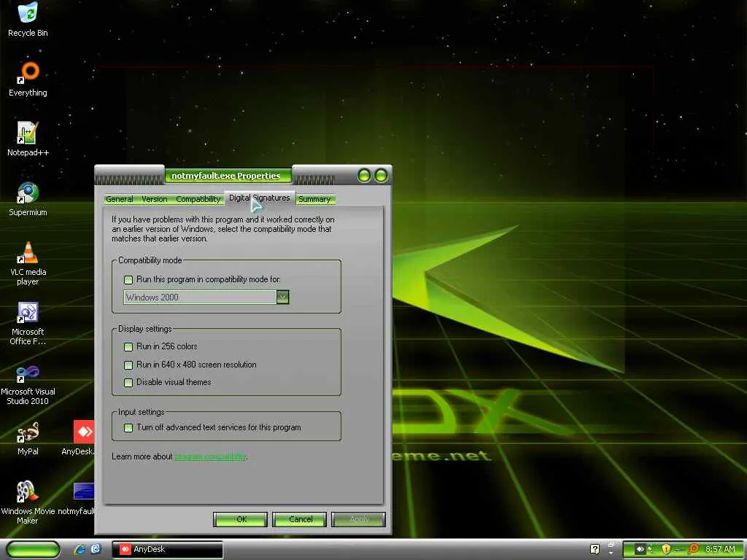Click the taskbar clock showing 8:57 AM
Screen dimensions: 747x560
click(720, 549)
